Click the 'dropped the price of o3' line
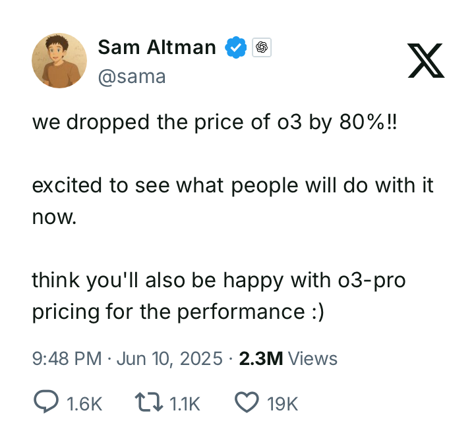Viewport: 476px width, 448px height. pos(184,123)
